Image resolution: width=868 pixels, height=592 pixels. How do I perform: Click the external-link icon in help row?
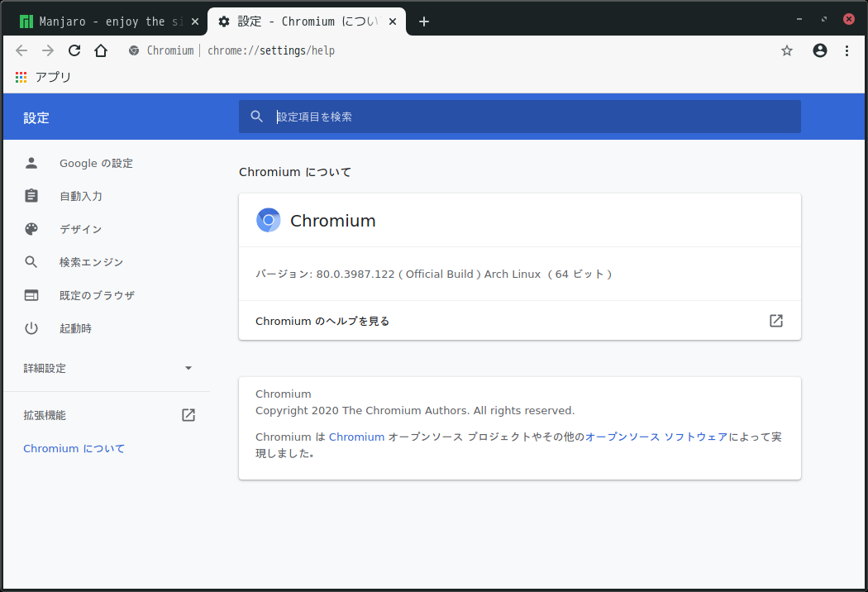coord(776,321)
